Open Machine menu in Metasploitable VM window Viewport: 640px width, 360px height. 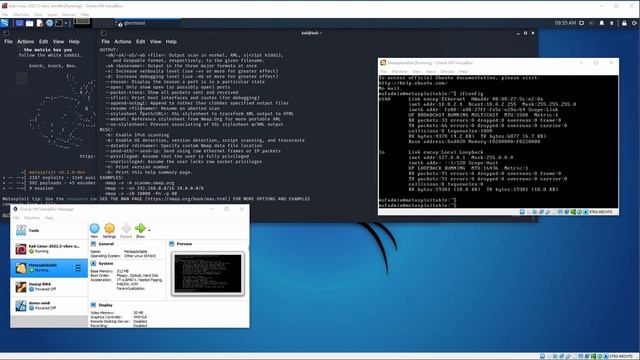point(399,71)
